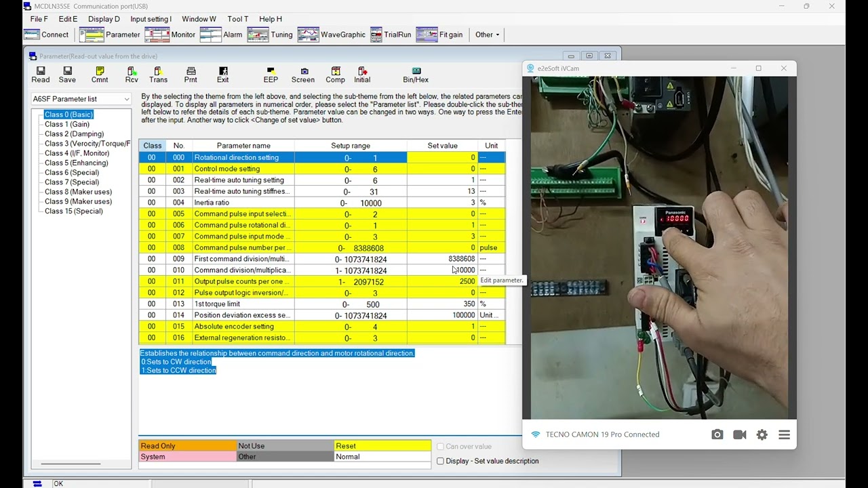Viewport: 868px width, 488px height.
Task: Click the yellow Reset legend swatch
Action: click(x=382, y=446)
